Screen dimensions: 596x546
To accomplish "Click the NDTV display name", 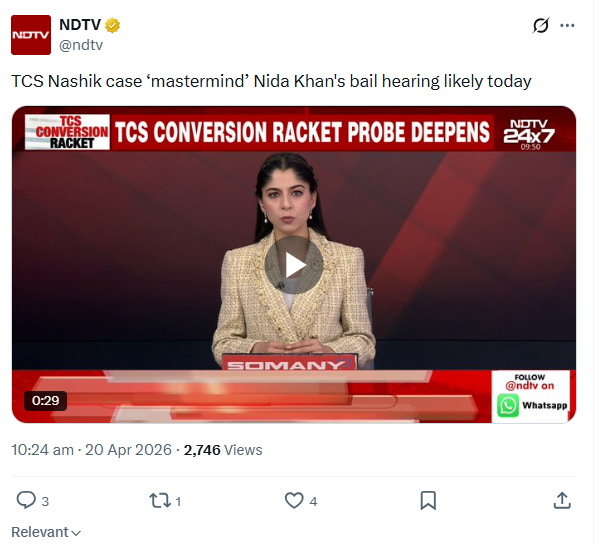I will 79,25.
